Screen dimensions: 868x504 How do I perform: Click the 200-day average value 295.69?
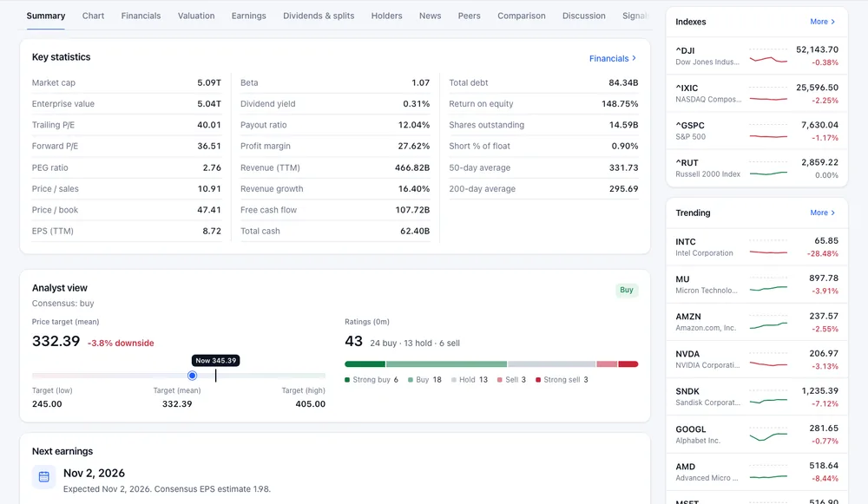(624, 188)
